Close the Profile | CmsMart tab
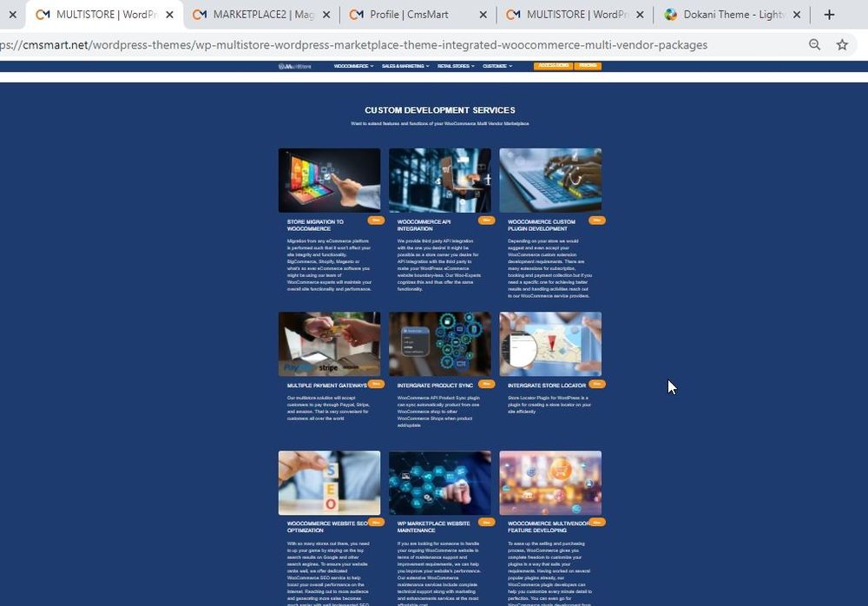Screen dimensions: 868x606 point(483,15)
